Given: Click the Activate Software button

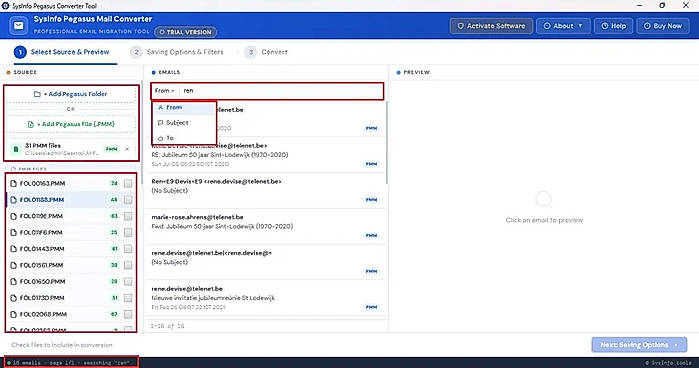Looking at the screenshot, I should [491, 26].
